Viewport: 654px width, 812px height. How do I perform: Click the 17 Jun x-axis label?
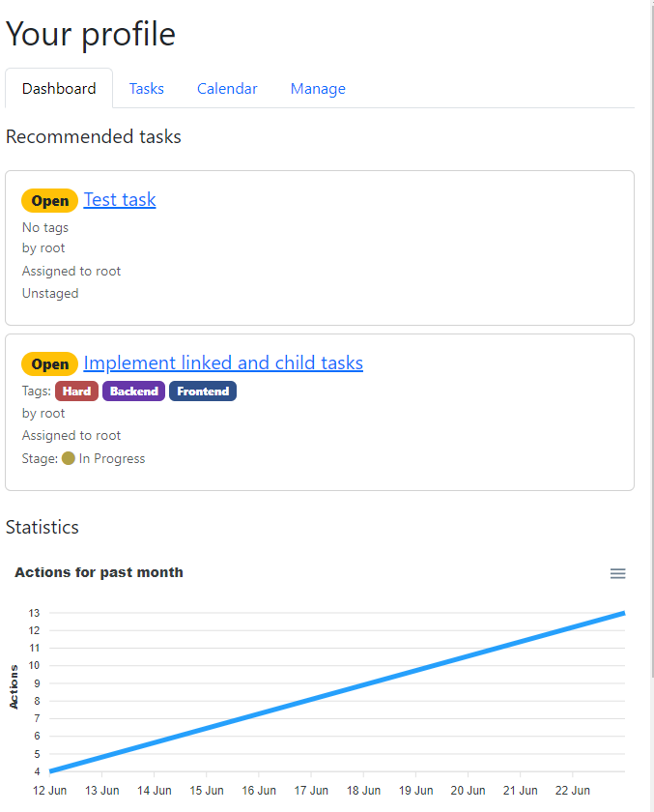click(x=311, y=790)
